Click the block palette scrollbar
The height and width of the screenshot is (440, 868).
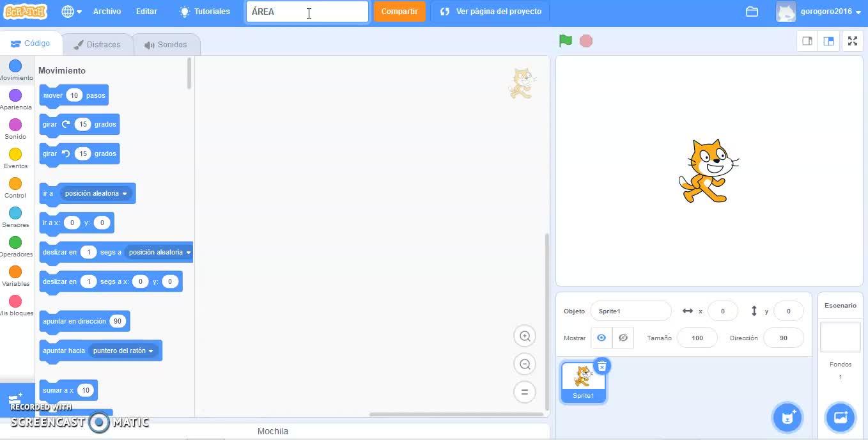(189, 74)
